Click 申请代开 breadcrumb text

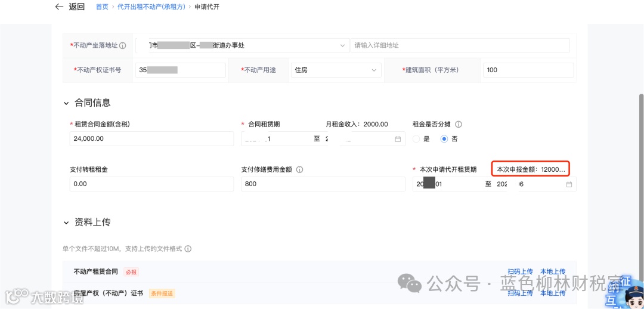[x=206, y=7]
